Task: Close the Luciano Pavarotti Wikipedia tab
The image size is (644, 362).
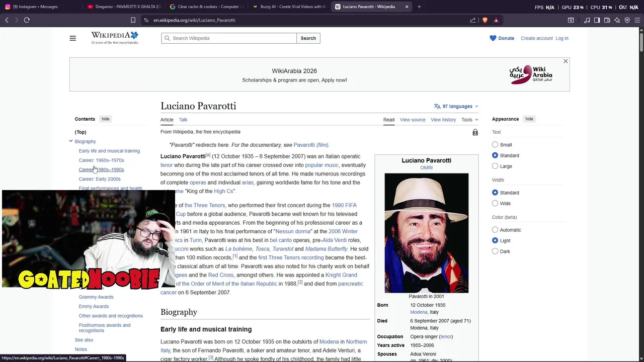Action: tap(407, 7)
